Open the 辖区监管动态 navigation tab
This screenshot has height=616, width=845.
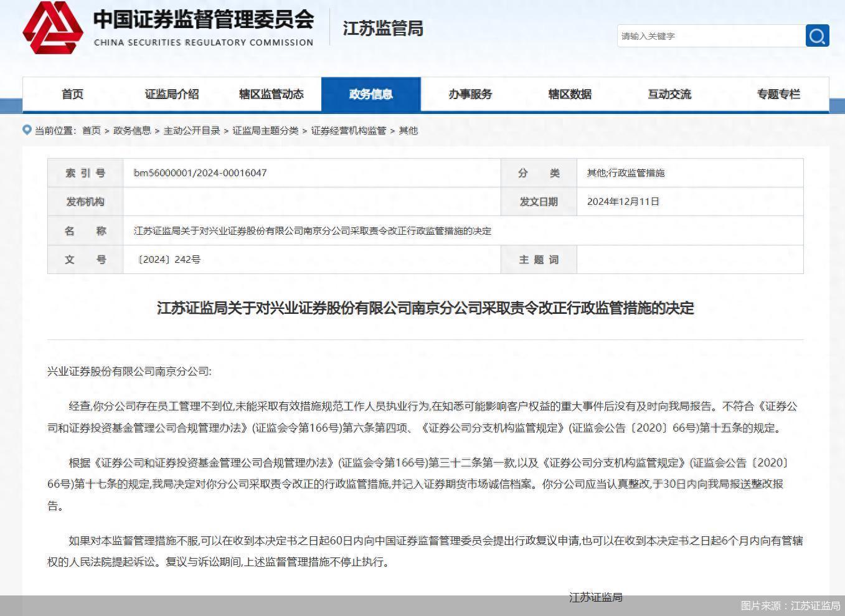[271, 94]
